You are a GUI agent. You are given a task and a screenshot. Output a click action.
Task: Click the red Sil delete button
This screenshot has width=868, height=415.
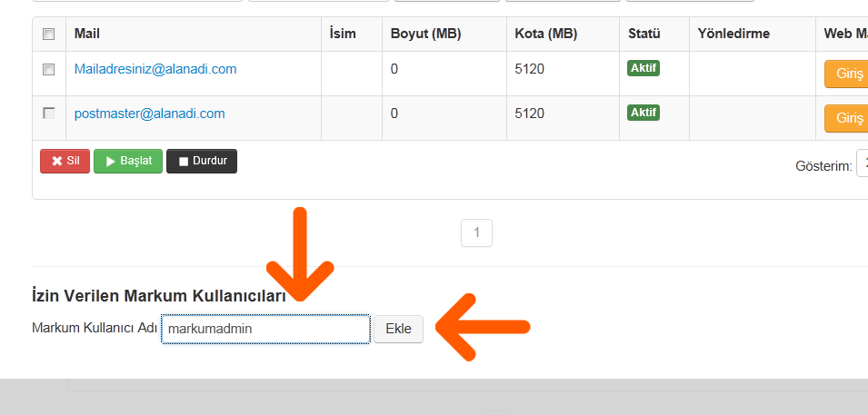65,161
